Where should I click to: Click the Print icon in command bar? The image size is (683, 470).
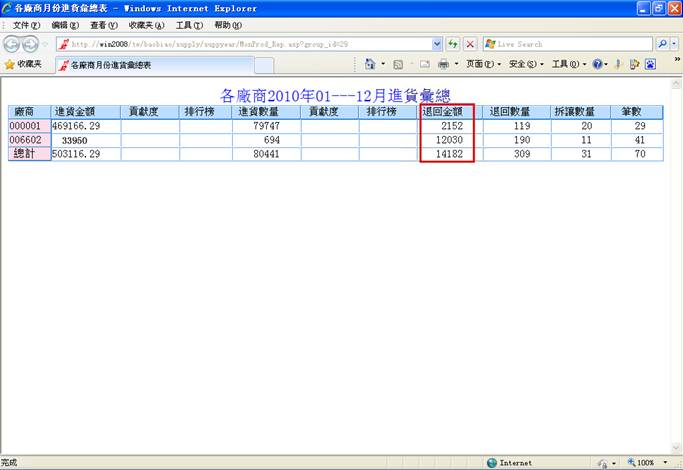(x=442, y=64)
